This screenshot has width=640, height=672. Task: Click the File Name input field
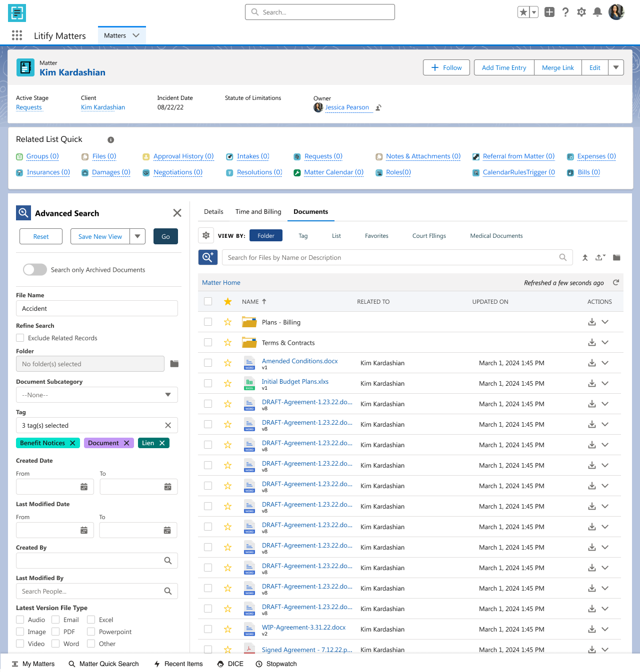97,308
